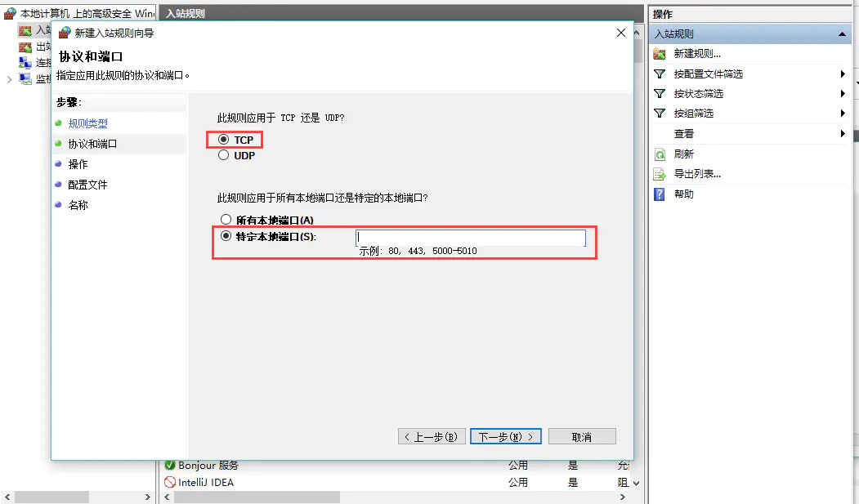The image size is (859, 504).
Task: Expand the 查看 submenu arrow
Action: coord(843,134)
